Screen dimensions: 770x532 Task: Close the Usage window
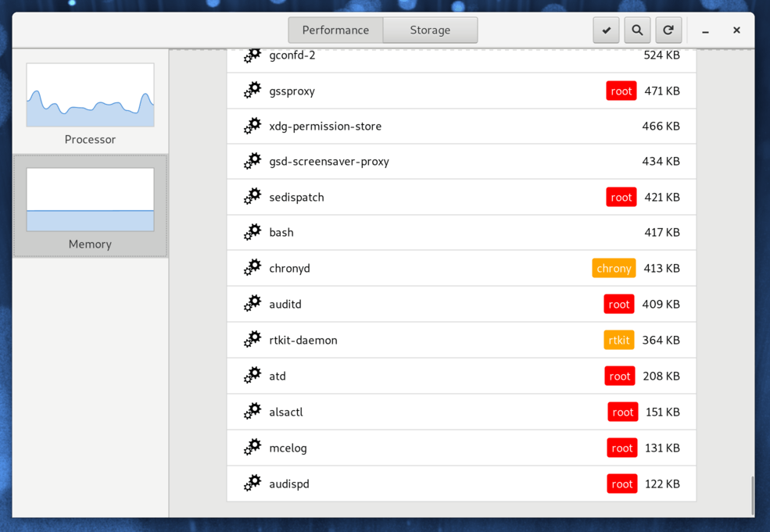coord(736,30)
